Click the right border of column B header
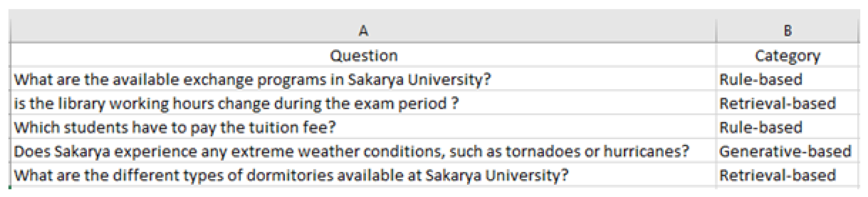The image size is (868, 197). (x=858, y=31)
